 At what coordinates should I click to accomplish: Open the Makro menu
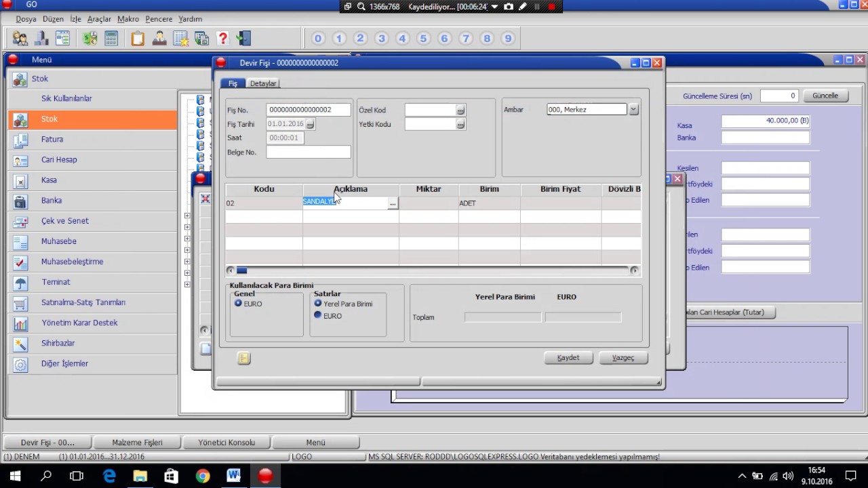128,19
